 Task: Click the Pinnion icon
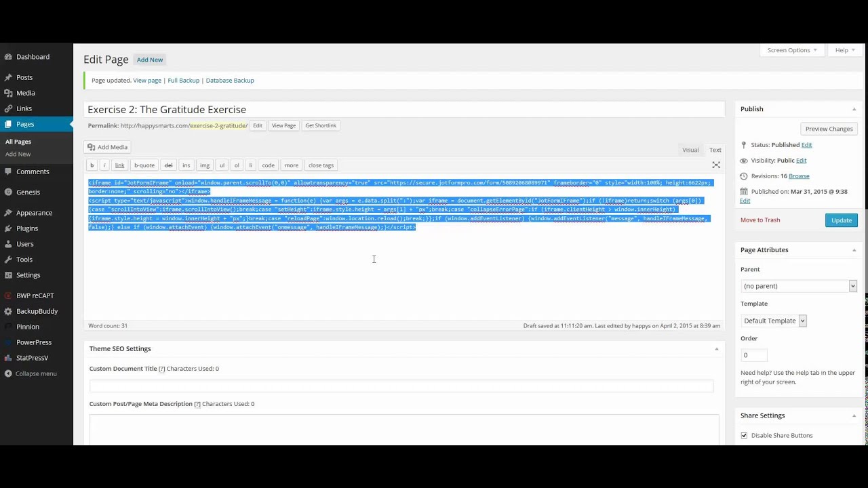click(x=8, y=327)
